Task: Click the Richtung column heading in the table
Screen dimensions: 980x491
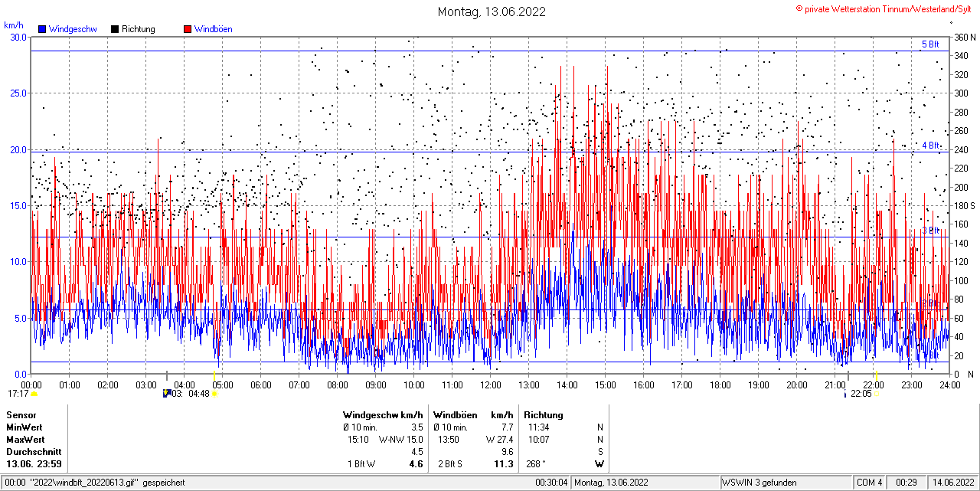Action: point(544,415)
